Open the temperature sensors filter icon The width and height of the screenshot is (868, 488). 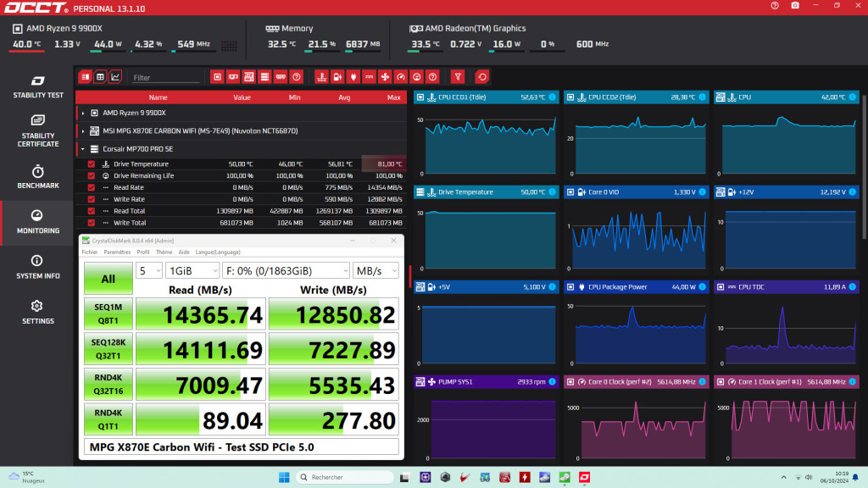point(320,76)
